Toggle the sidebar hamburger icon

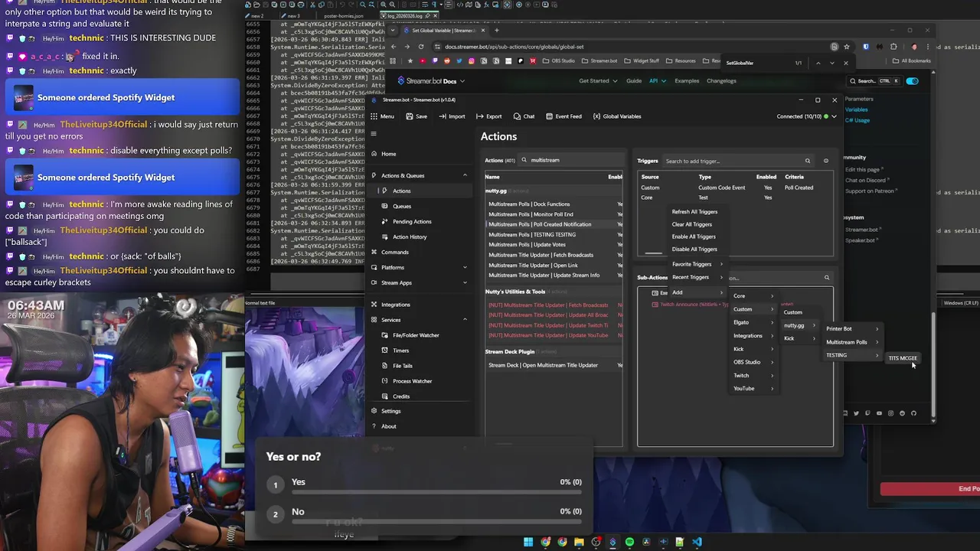point(374,134)
